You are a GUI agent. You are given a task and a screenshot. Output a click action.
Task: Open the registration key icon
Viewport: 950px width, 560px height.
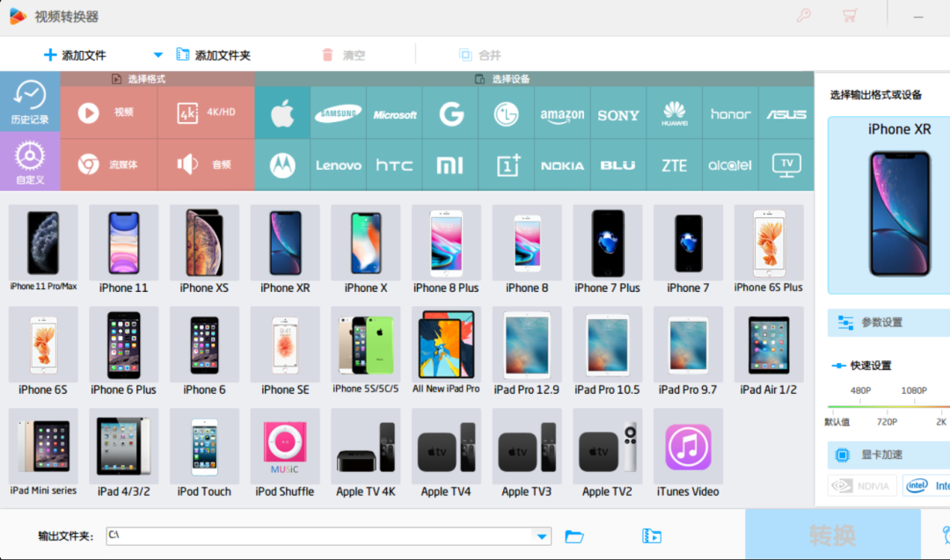tap(803, 15)
